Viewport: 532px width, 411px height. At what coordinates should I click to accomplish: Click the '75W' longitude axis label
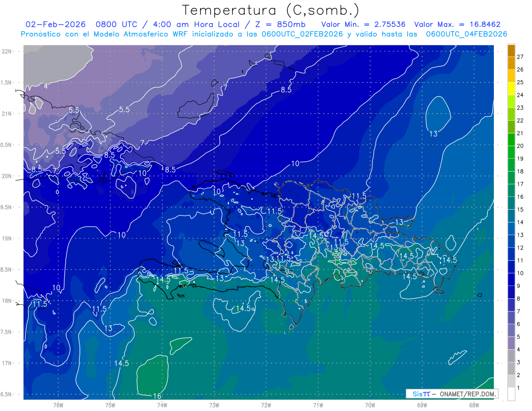coord(110,405)
